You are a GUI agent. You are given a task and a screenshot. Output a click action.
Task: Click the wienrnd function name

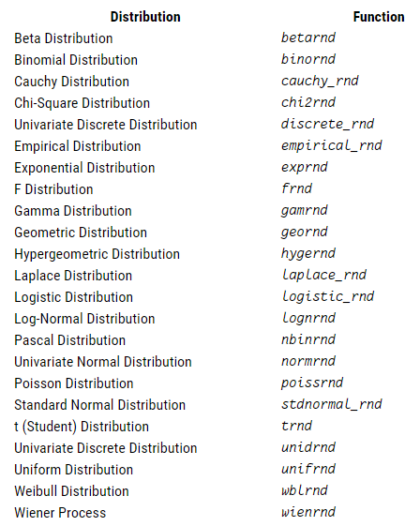307,512
